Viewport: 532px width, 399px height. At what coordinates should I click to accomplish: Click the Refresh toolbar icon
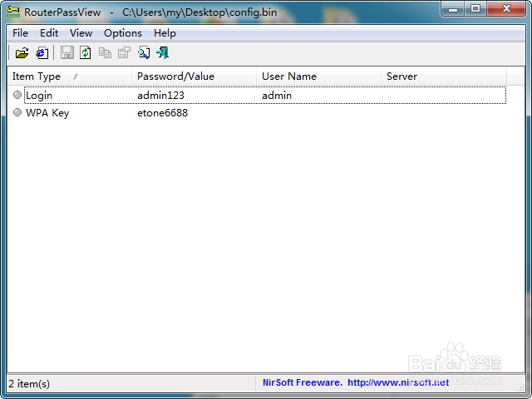tap(85, 53)
